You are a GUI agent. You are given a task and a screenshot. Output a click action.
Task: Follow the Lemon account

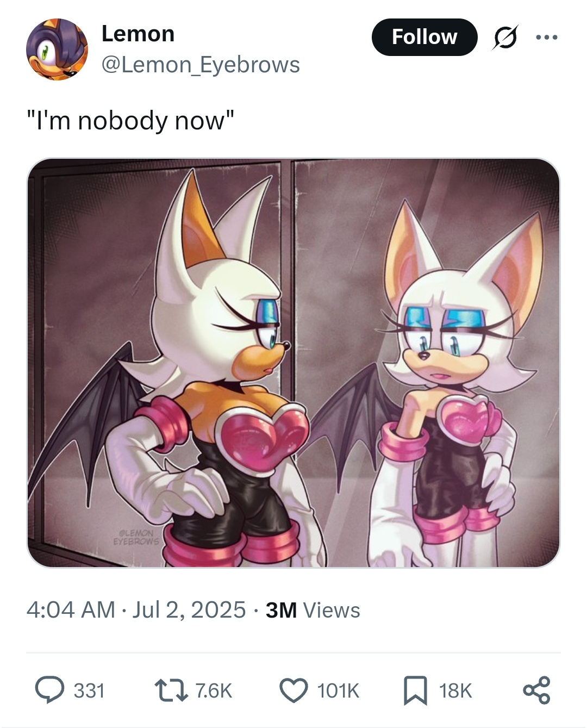(x=424, y=37)
